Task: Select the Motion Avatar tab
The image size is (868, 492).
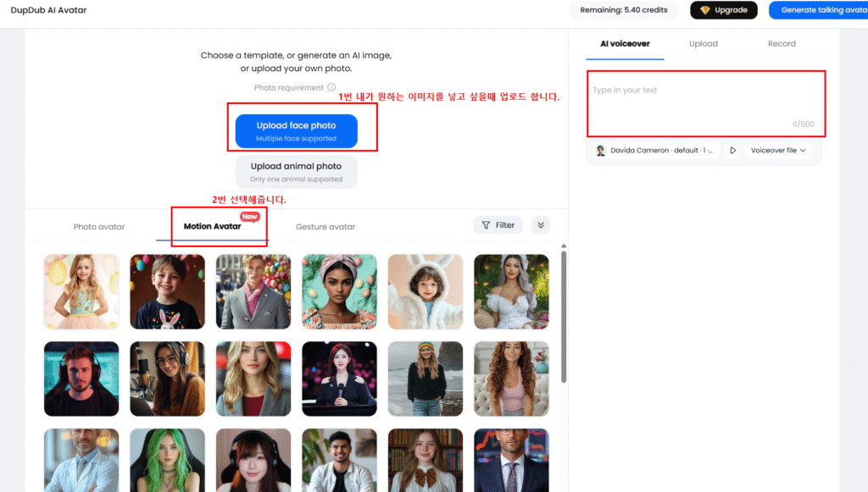Action: pos(213,226)
